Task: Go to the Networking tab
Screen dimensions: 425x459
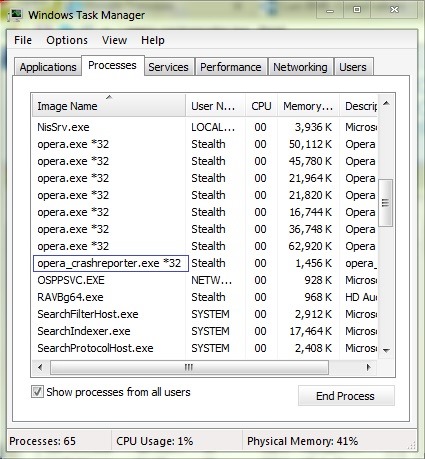Action: 300,67
